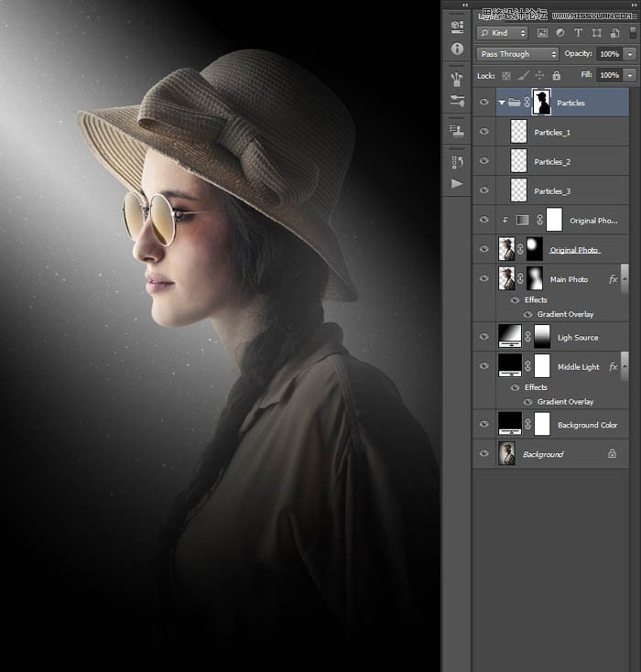Open the Kind filter type dropdown
Screen dimensions: 641x672
pos(503,33)
